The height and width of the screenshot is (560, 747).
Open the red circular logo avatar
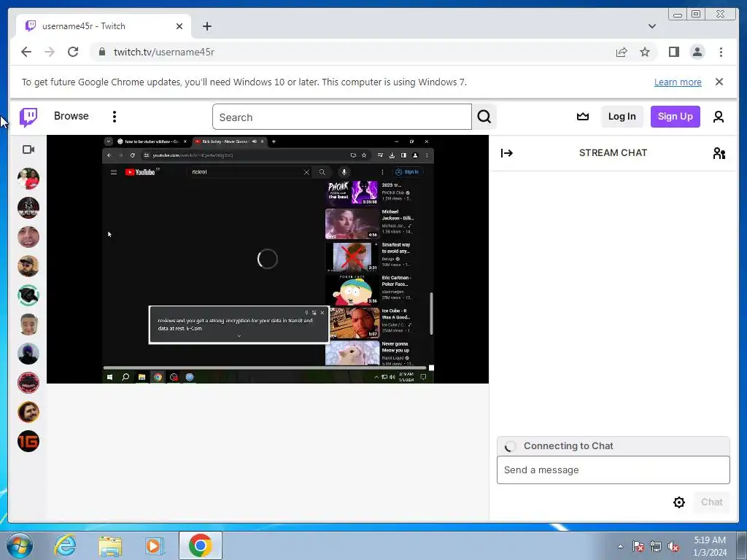[28, 383]
